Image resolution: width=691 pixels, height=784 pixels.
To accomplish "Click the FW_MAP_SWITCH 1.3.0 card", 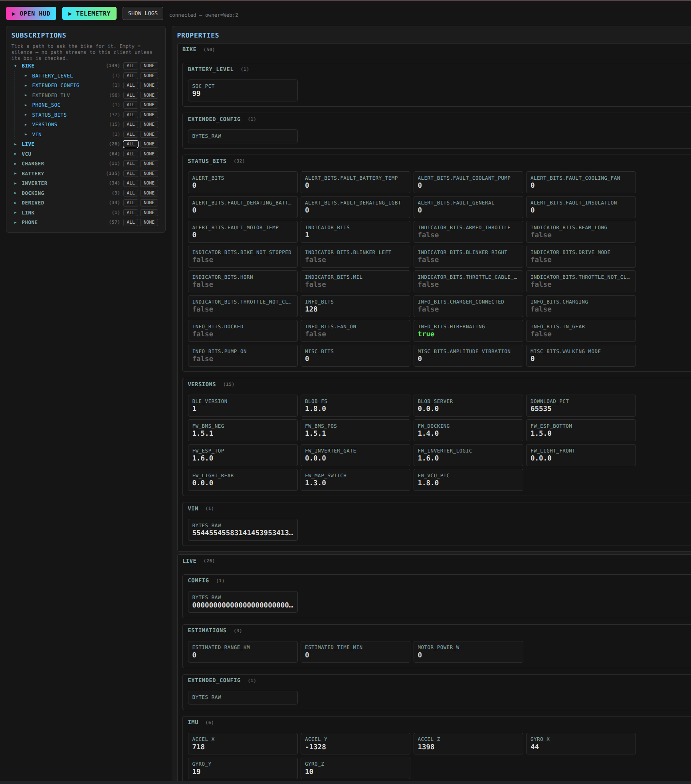I will [355, 480].
